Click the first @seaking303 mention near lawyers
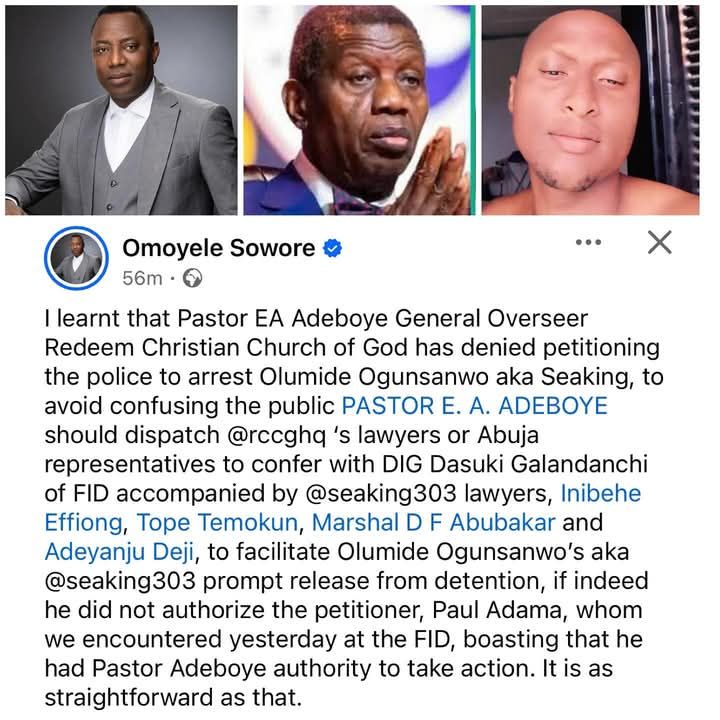This screenshot has width=720, height=720. pos(381,494)
